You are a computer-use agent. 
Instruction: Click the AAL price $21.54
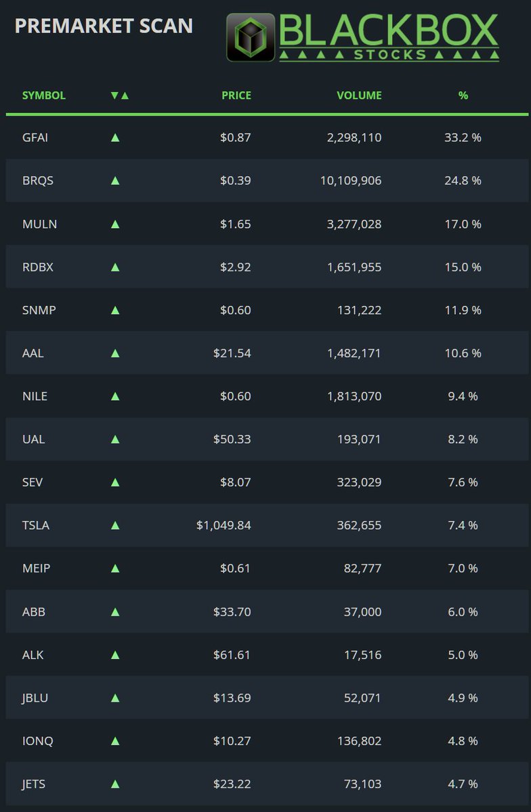pyautogui.click(x=231, y=353)
